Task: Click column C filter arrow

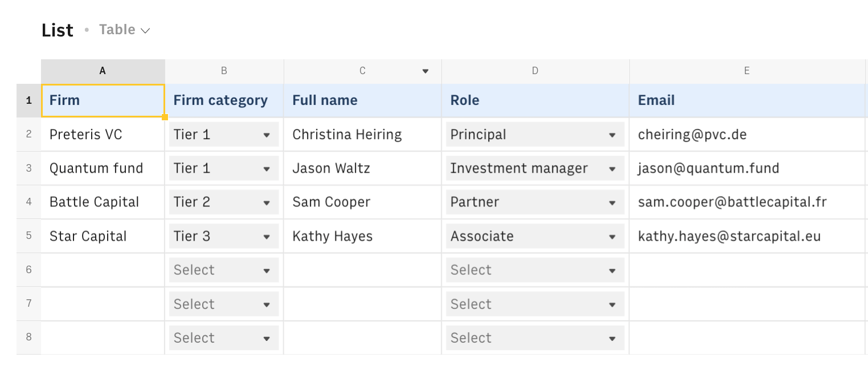Action: click(x=425, y=71)
